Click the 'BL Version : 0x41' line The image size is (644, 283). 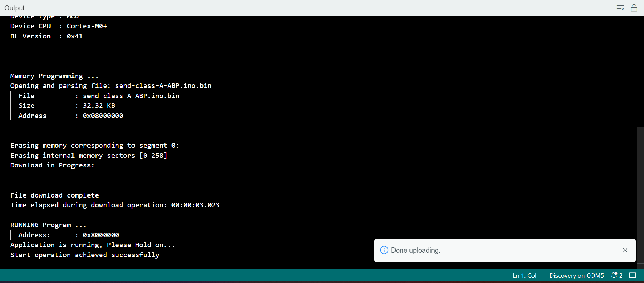pos(46,36)
